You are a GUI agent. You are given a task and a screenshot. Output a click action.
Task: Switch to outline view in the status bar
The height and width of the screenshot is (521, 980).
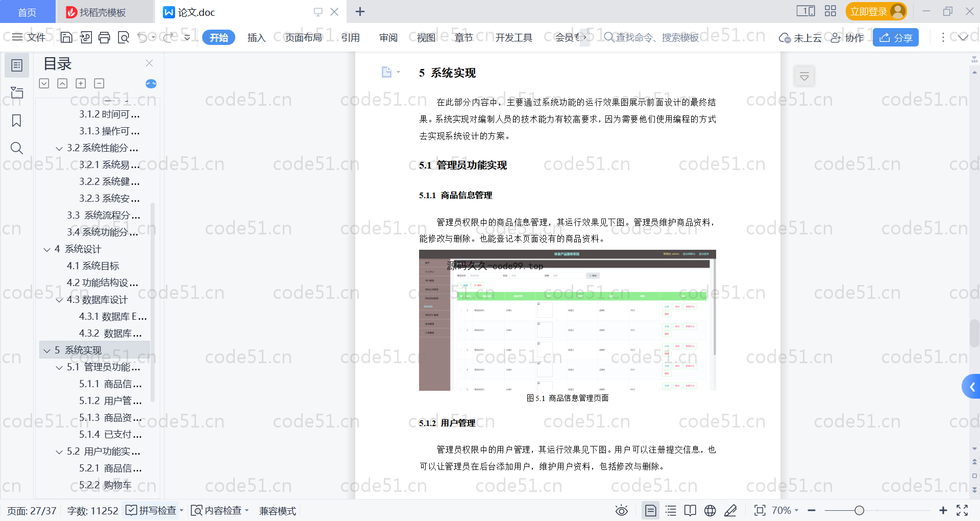pos(671,510)
